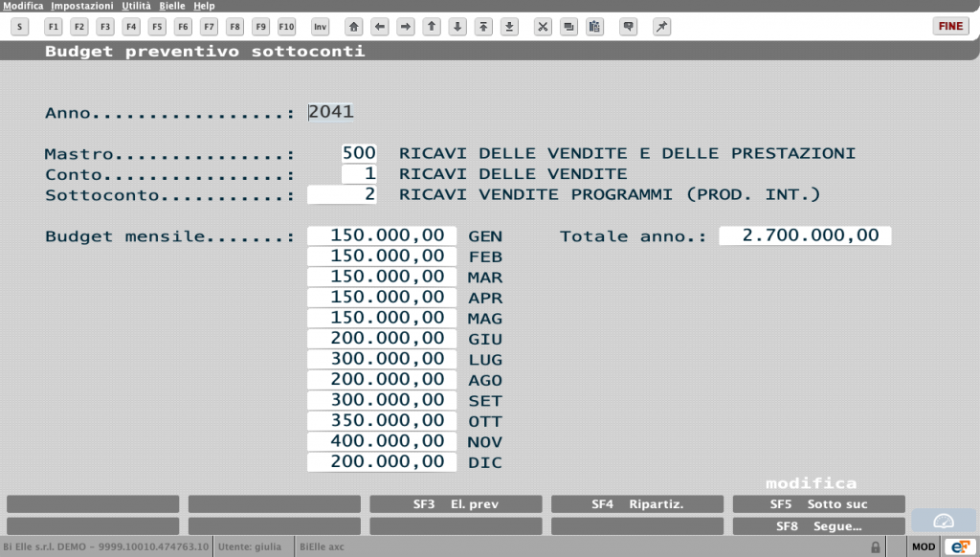
Task: Click the pushpin icon in toolbar
Action: pyautogui.click(x=661, y=27)
